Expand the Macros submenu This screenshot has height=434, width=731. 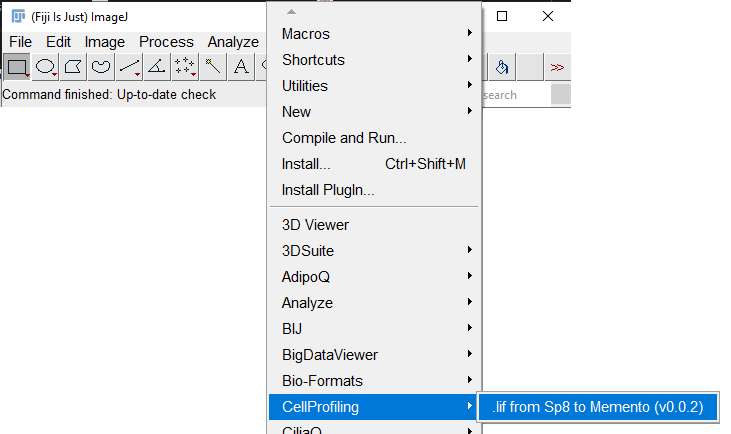tap(375, 34)
